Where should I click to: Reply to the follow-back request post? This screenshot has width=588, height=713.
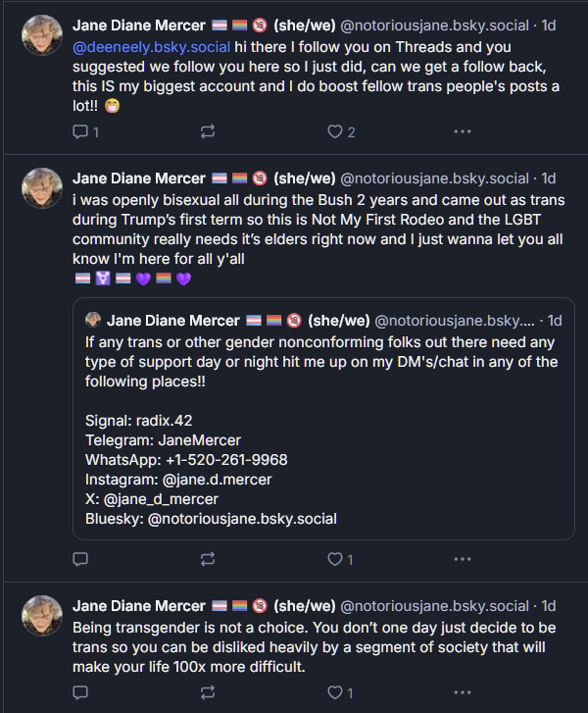(81, 131)
